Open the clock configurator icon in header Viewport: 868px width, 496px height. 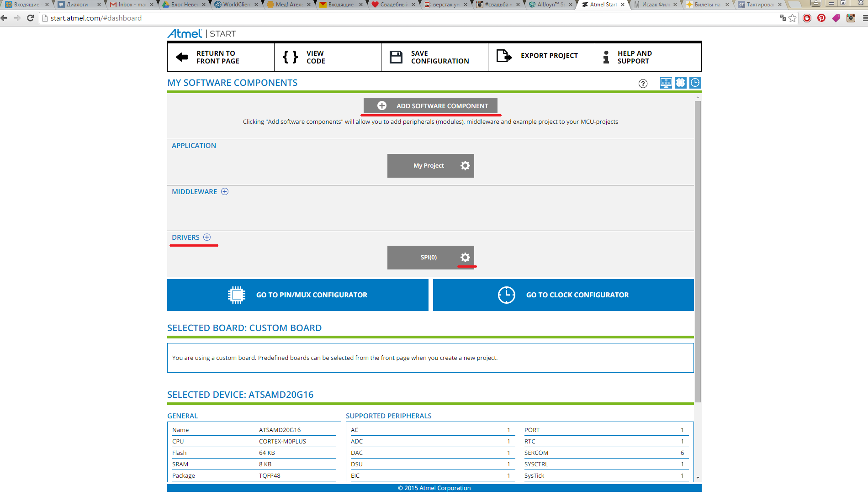[695, 83]
